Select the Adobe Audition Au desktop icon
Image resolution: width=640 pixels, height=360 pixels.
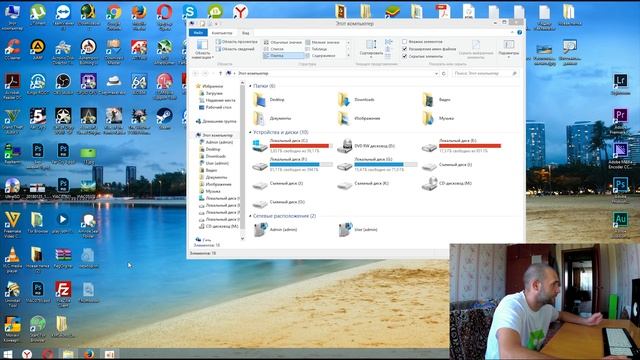(620, 224)
